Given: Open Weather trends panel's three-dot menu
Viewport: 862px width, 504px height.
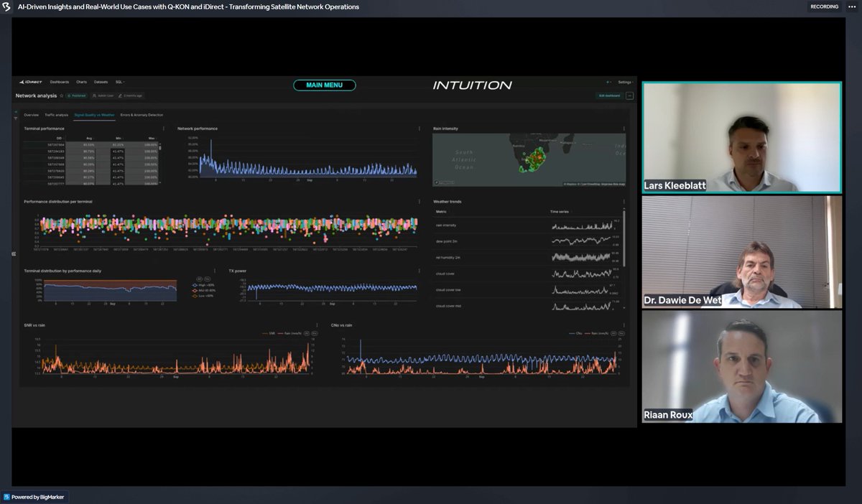Looking at the screenshot, I should [x=624, y=202].
